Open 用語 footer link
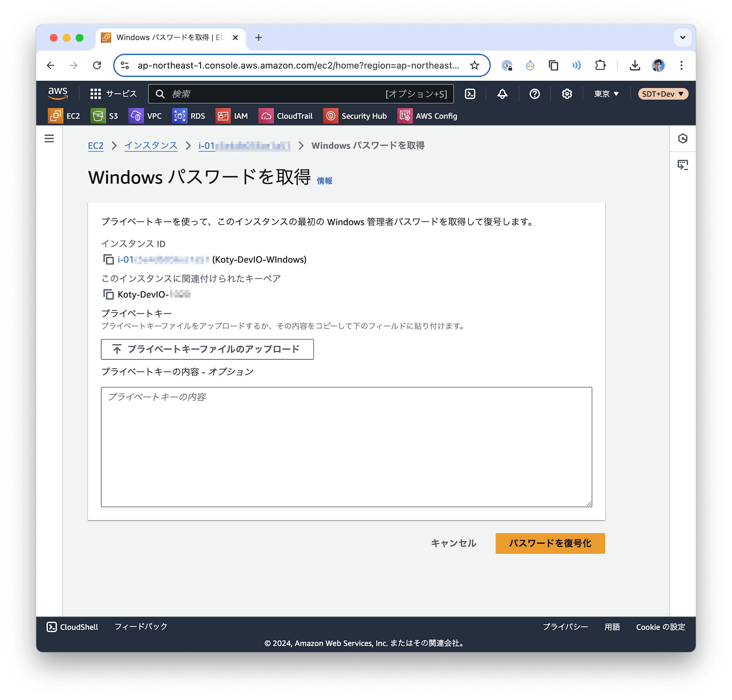The height and width of the screenshot is (700, 732). [612, 627]
